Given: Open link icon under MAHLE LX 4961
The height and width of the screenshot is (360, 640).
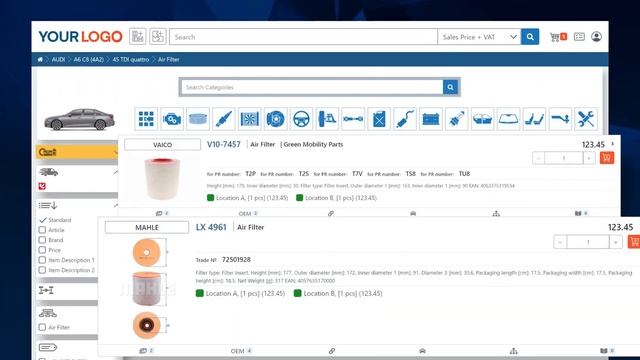Looking at the screenshot, I should click(x=332, y=351).
